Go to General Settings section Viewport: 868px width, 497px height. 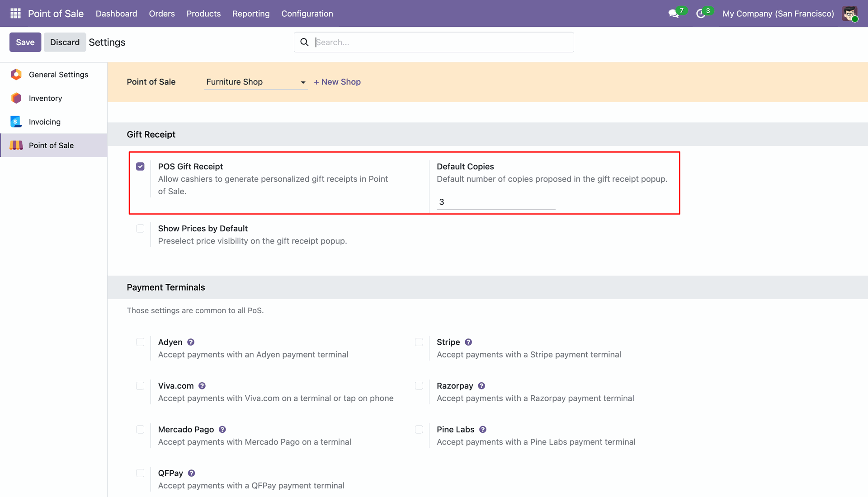54,75
